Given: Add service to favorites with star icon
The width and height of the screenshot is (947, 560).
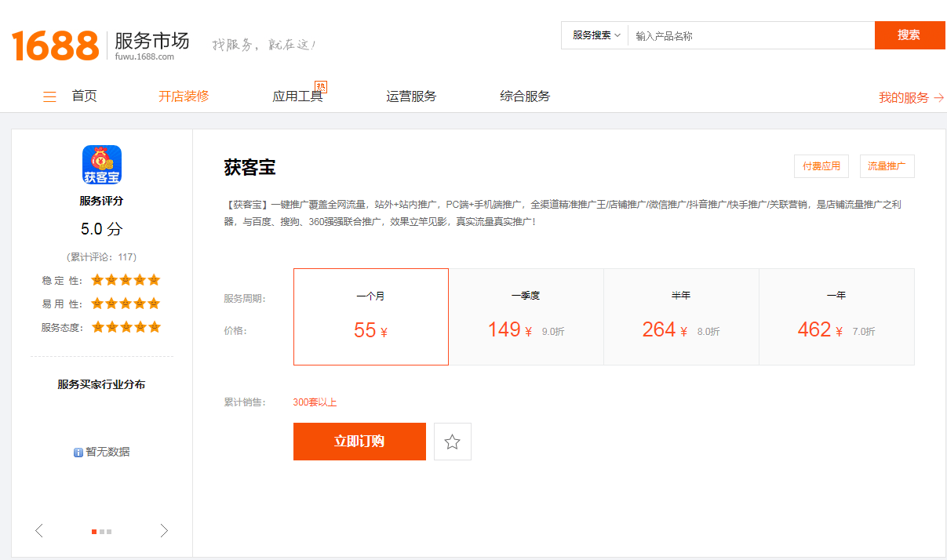Looking at the screenshot, I should pyautogui.click(x=453, y=442).
